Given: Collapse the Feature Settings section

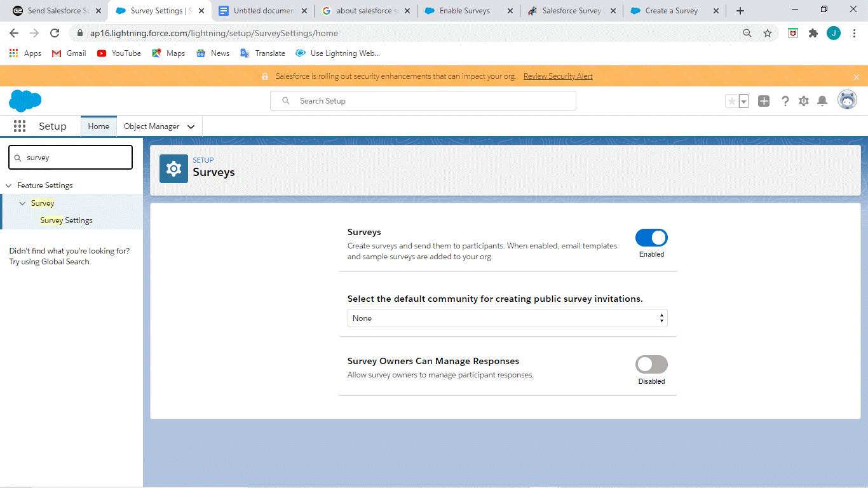Looking at the screenshot, I should pyautogui.click(x=8, y=185).
